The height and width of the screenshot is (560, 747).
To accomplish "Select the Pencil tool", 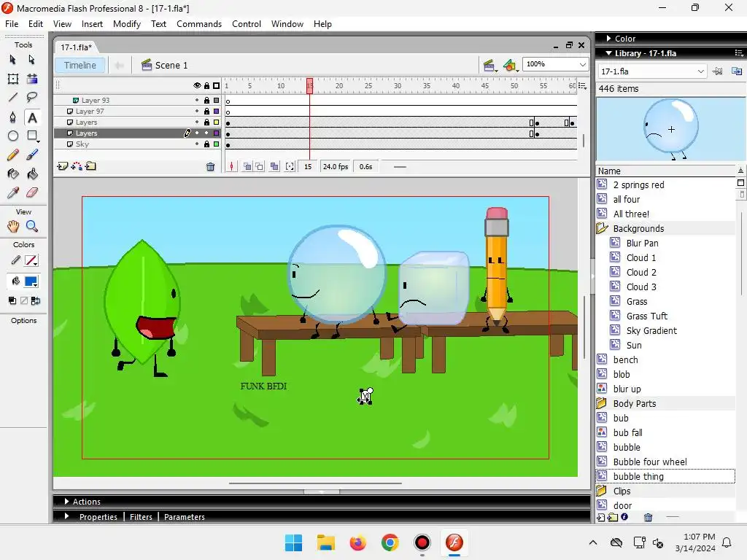I will [13, 155].
